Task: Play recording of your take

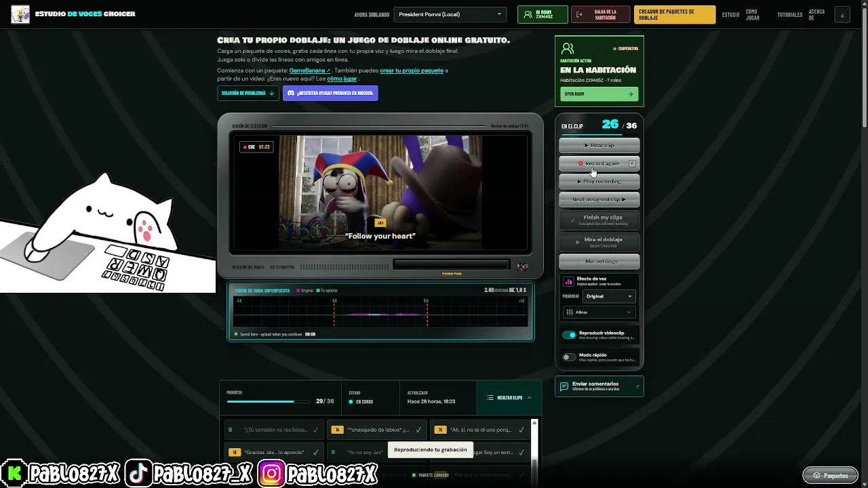Action: [x=599, y=182]
